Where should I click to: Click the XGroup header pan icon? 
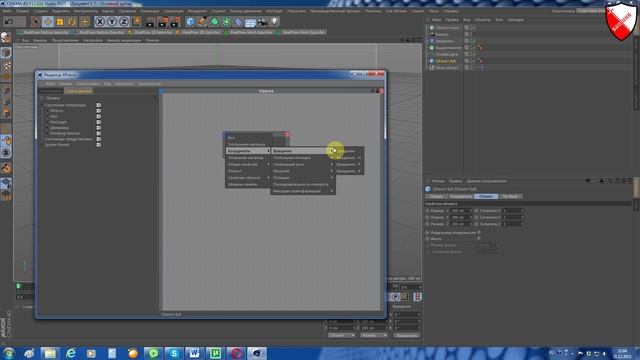(x=372, y=91)
